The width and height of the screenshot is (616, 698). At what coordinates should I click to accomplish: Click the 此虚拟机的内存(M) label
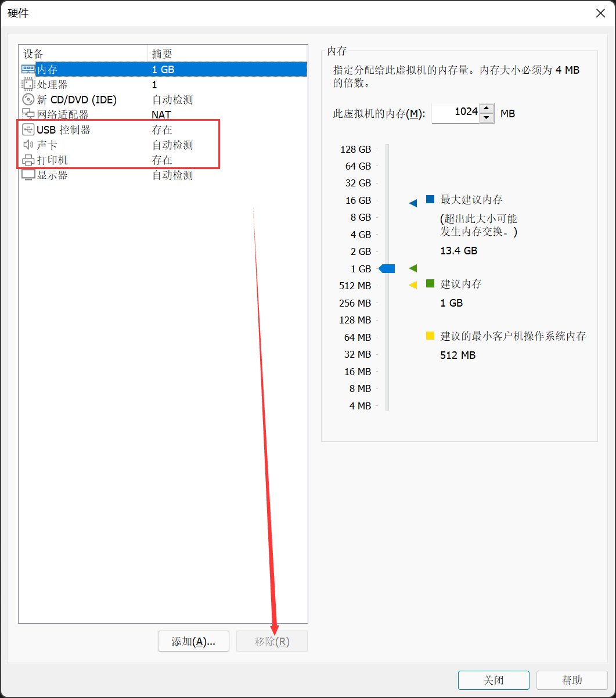[x=379, y=113]
